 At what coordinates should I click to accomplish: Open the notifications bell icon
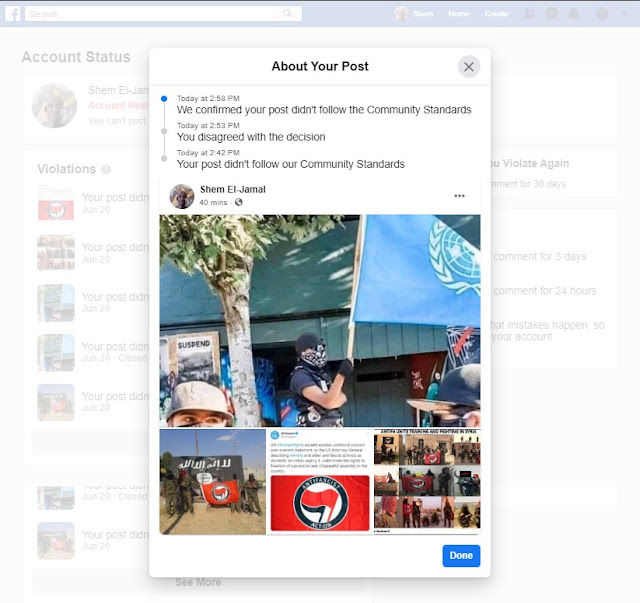click(574, 14)
